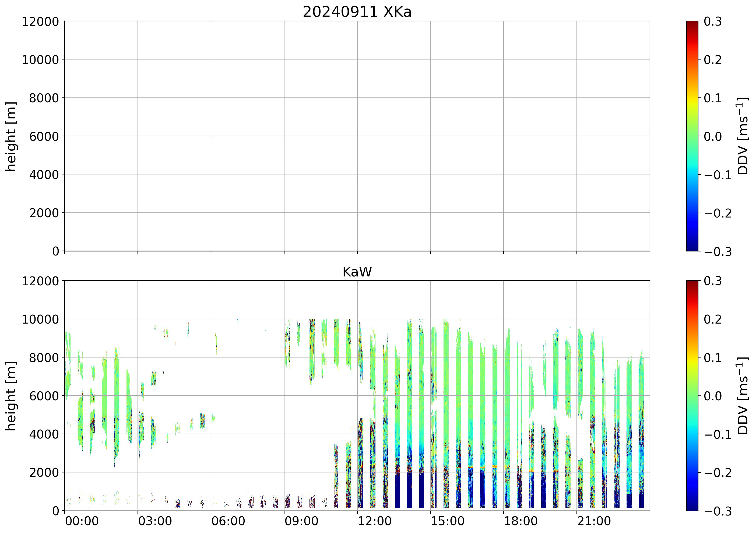This screenshot has width=756, height=533.
Task: Click the 06:00 time tick label
Action: [228, 522]
